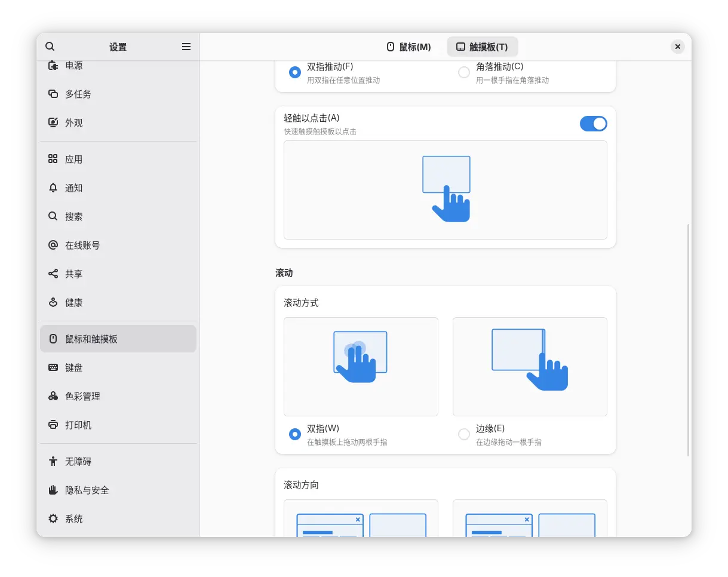The width and height of the screenshot is (728, 577).
Task: Open 在线账号 settings
Action: (x=82, y=245)
